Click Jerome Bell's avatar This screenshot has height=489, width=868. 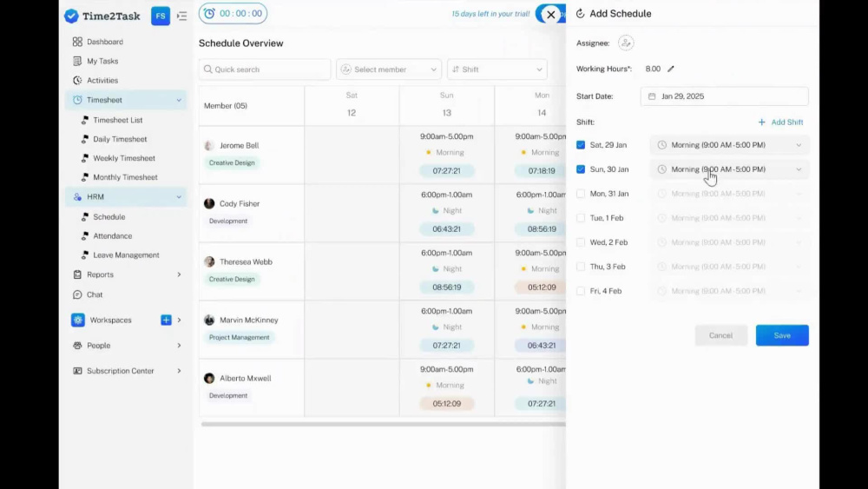coord(209,146)
